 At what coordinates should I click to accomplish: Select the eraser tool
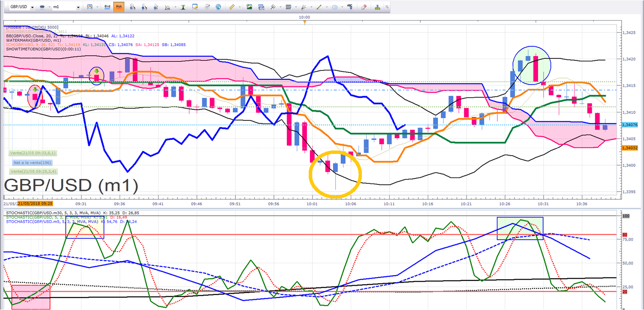coord(364,7)
